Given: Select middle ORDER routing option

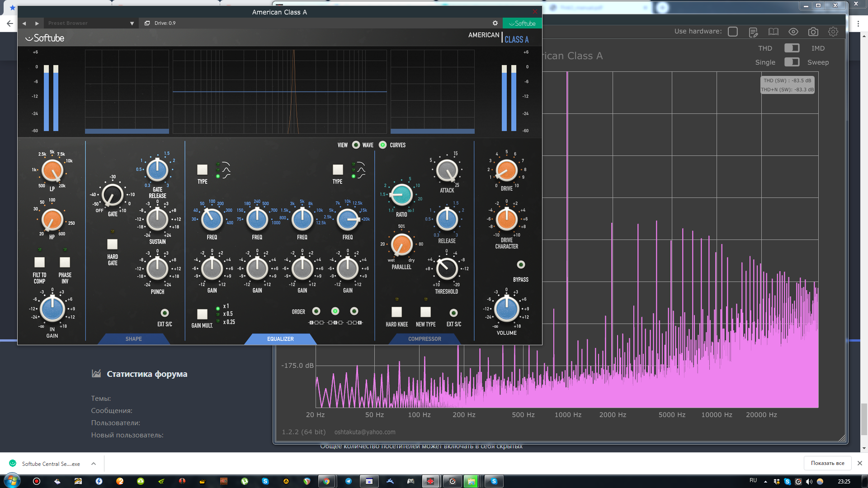Looking at the screenshot, I should point(335,311).
